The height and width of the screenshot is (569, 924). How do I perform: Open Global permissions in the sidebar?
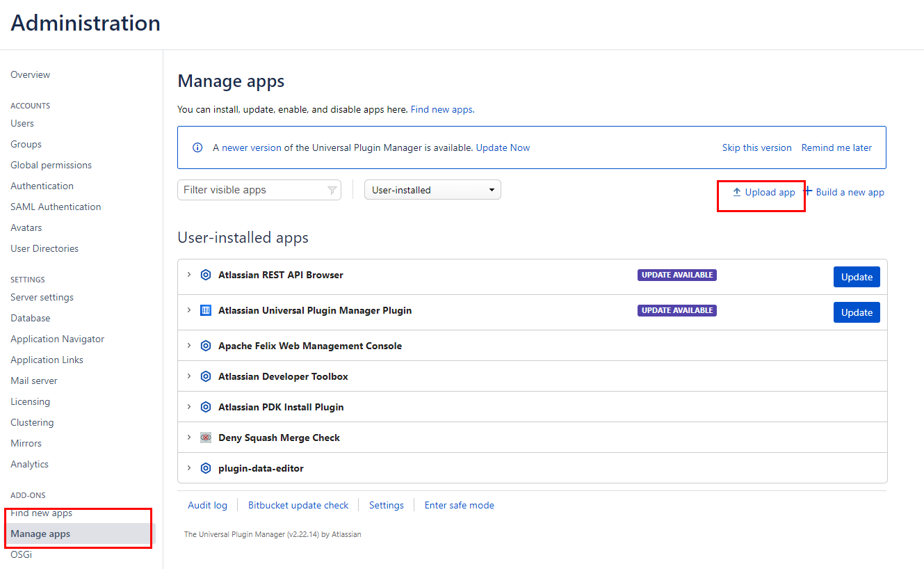point(51,165)
